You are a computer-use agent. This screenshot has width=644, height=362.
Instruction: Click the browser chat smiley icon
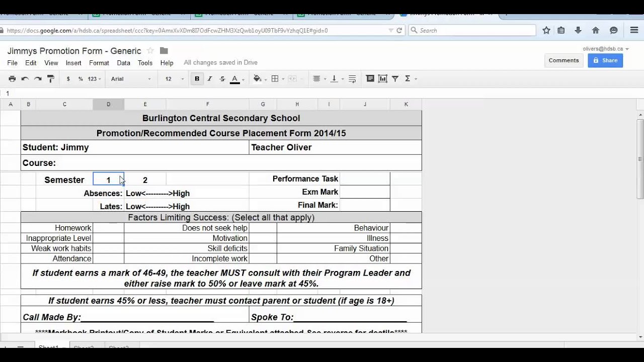pos(613,31)
